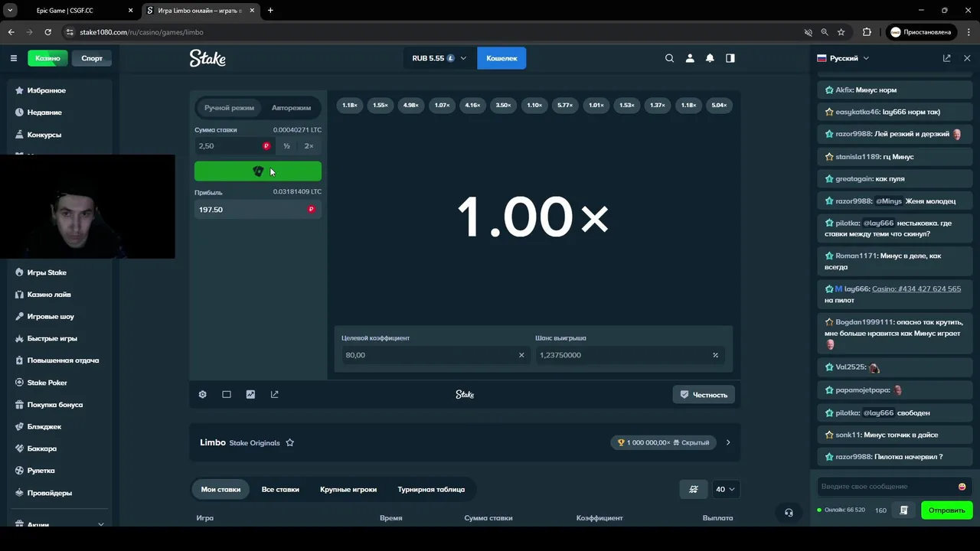Open Казино лайв in sidebar

[x=49, y=295]
